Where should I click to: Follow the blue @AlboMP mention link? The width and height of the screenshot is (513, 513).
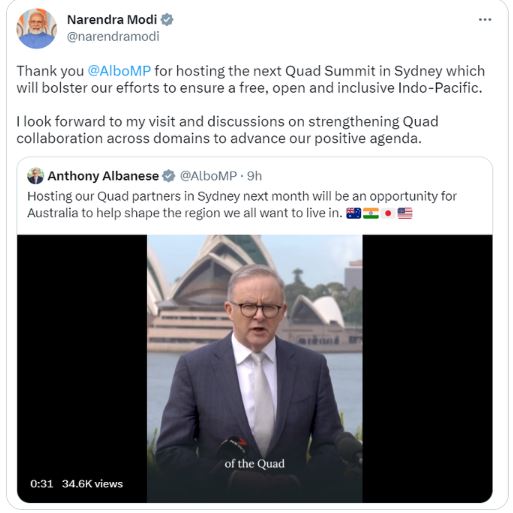click(x=119, y=71)
